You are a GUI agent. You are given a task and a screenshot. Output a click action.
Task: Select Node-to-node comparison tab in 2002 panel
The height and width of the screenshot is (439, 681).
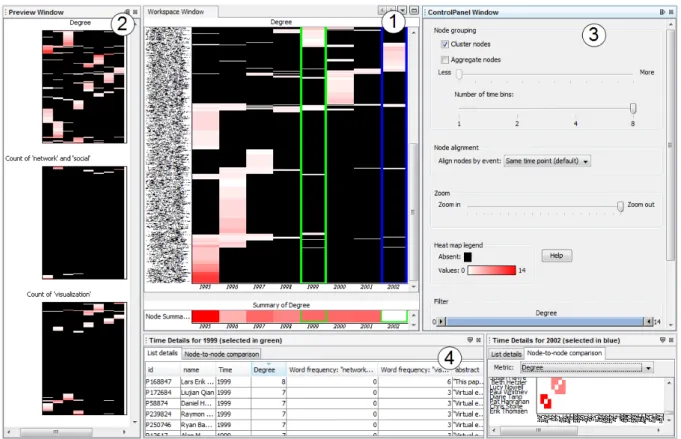564,353
